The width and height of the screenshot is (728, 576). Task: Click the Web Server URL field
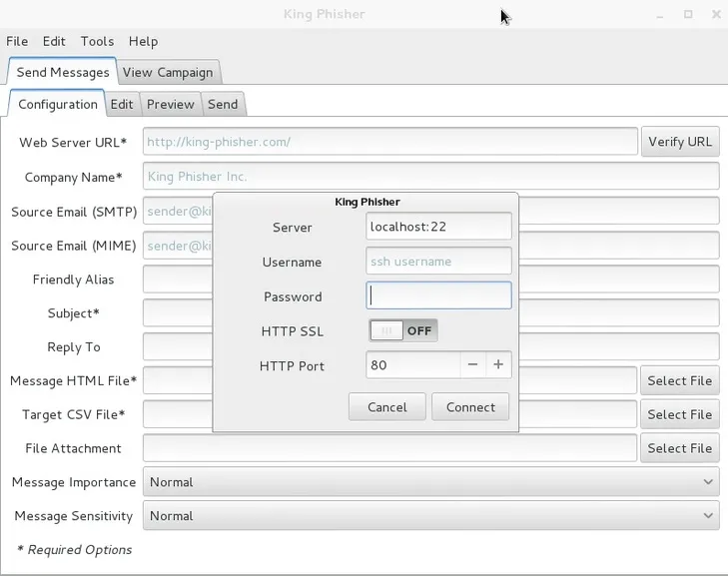[x=390, y=142]
